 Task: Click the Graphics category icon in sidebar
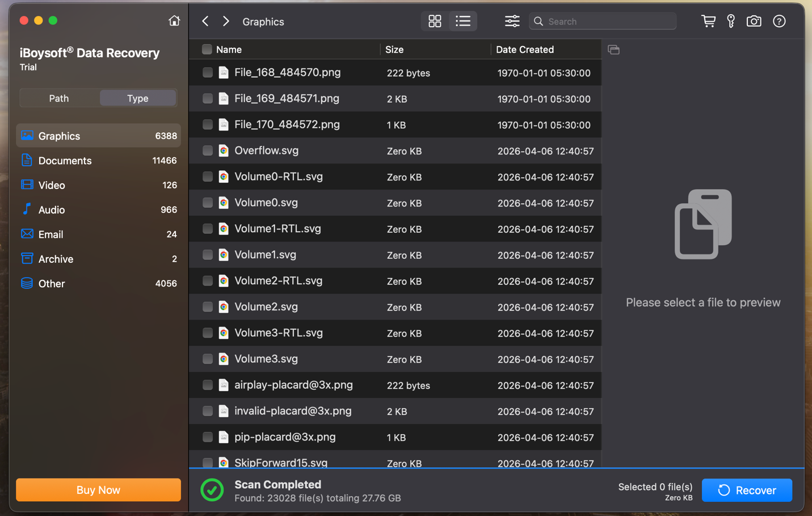pyautogui.click(x=27, y=135)
